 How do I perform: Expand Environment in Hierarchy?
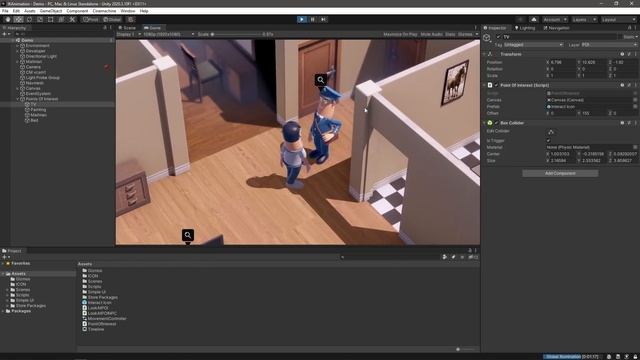[x=18, y=46]
